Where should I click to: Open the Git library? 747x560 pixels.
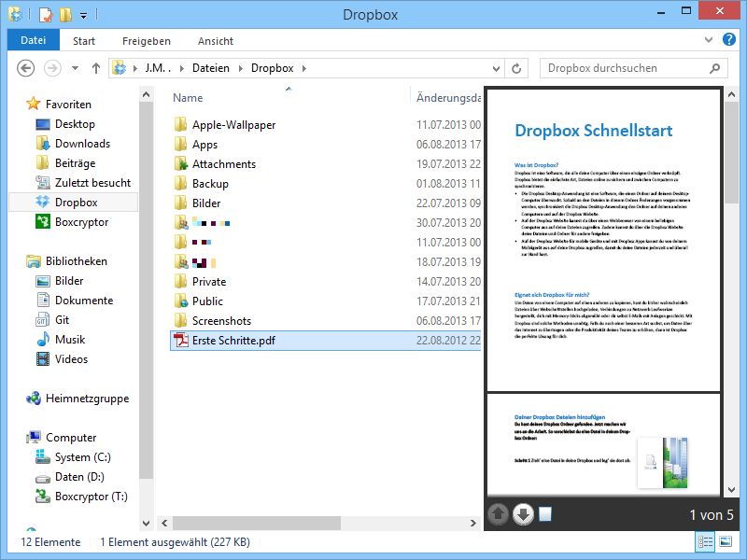pos(62,319)
